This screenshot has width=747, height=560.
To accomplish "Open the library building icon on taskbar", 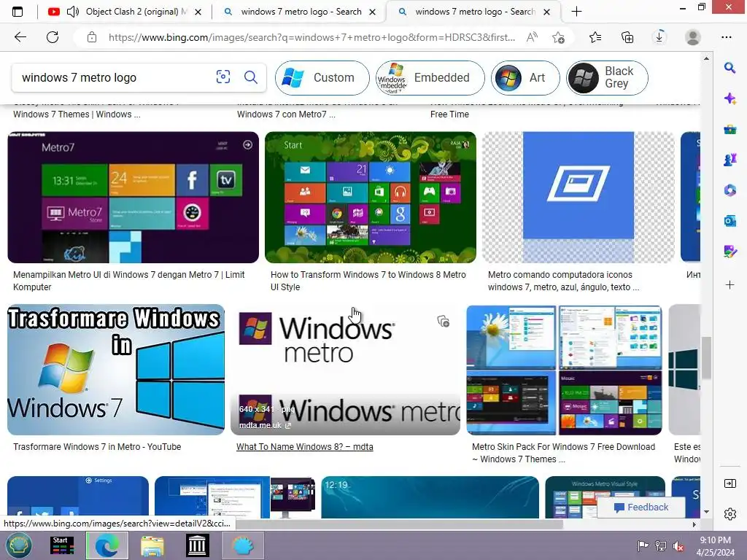I will click(x=197, y=545).
